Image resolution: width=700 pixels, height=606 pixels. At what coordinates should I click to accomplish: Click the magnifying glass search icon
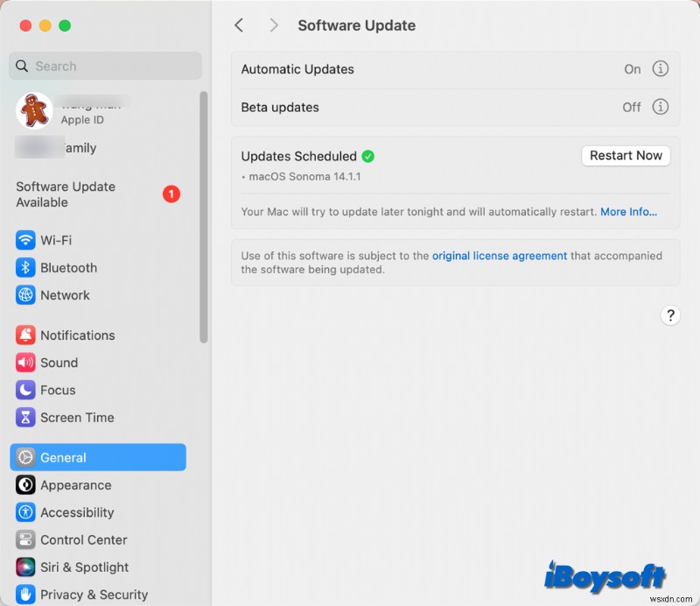pos(22,67)
